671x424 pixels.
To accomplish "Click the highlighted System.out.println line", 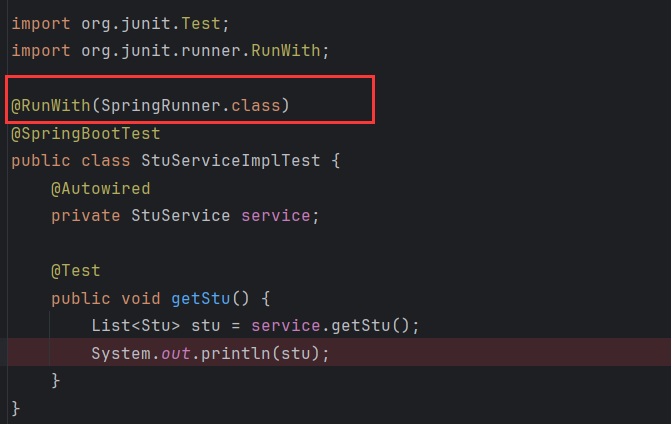I will pyautogui.click(x=339, y=352).
